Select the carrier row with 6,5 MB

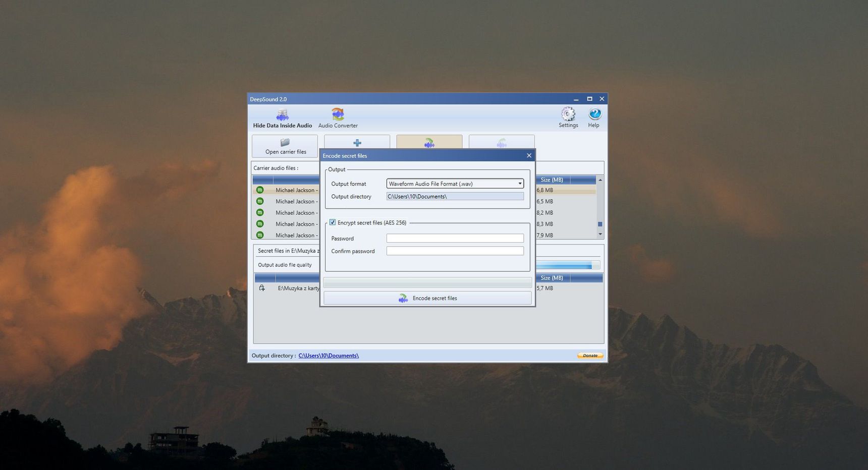click(x=424, y=201)
